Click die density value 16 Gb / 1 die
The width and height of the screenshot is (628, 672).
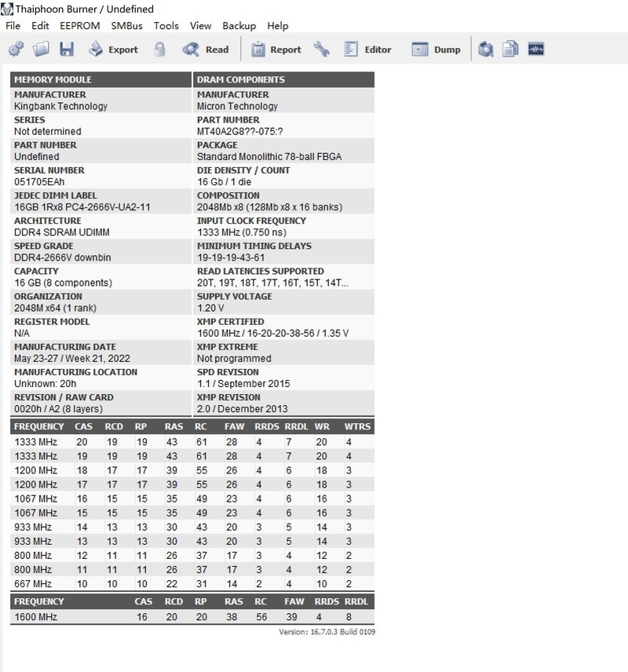[x=225, y=182]
